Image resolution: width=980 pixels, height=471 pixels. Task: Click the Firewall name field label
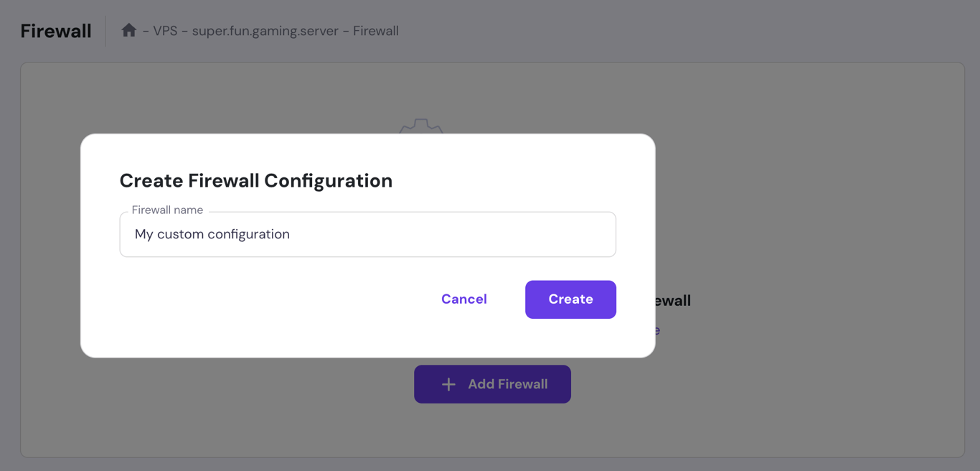(x=166, y=209)
